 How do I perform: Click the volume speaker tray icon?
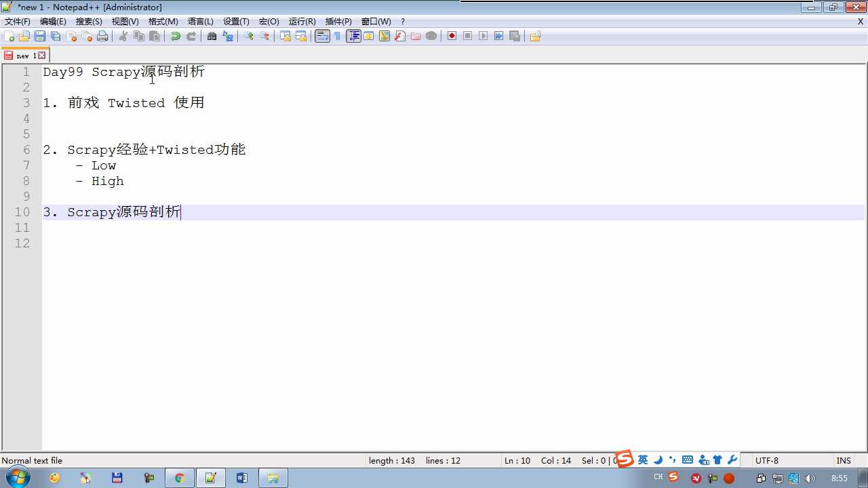(810, 479)
